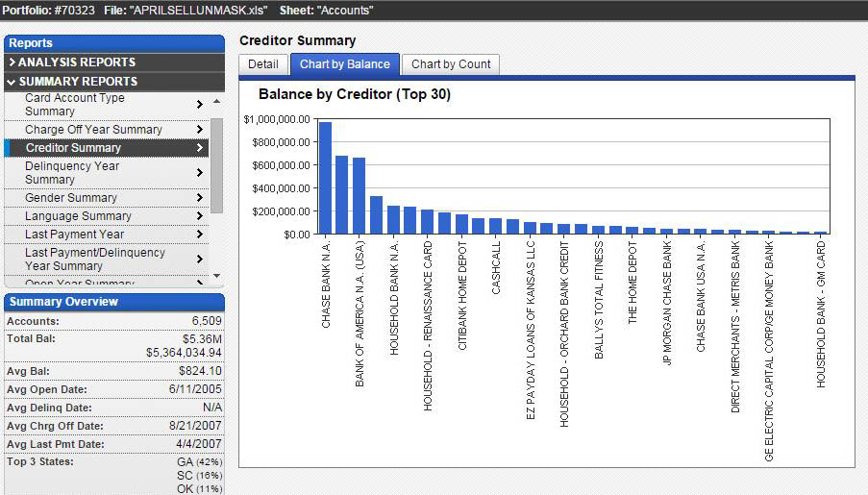Screen dimensions: 868x495
Task: Switch to the Chart by Balance tab
Action: click(345, 64)
